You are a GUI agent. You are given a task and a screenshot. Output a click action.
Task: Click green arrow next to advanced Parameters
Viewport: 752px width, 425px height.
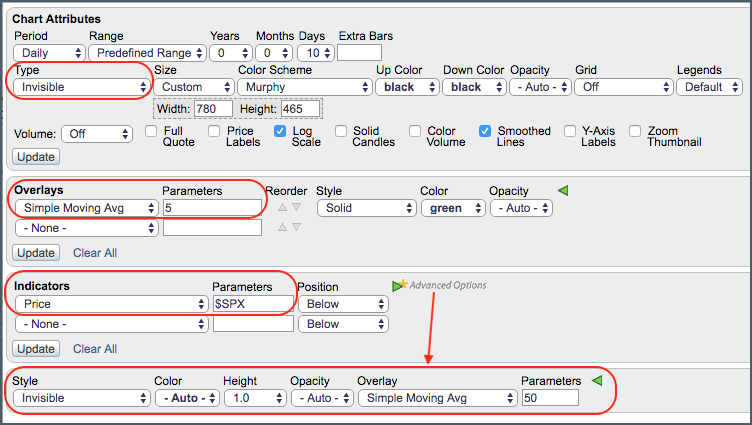click(x=597, y=380)
